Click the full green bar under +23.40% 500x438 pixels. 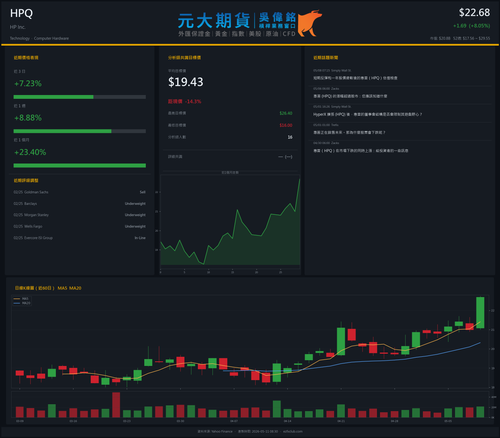80,166
